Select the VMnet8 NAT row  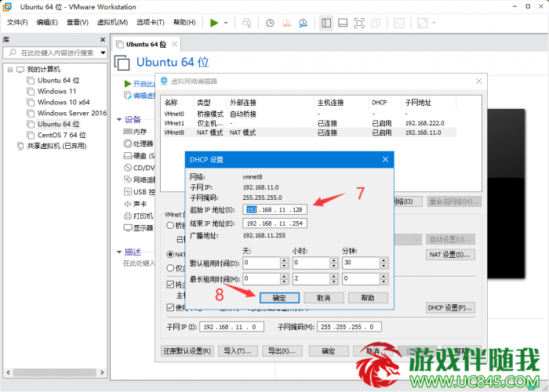click(310, 132)
